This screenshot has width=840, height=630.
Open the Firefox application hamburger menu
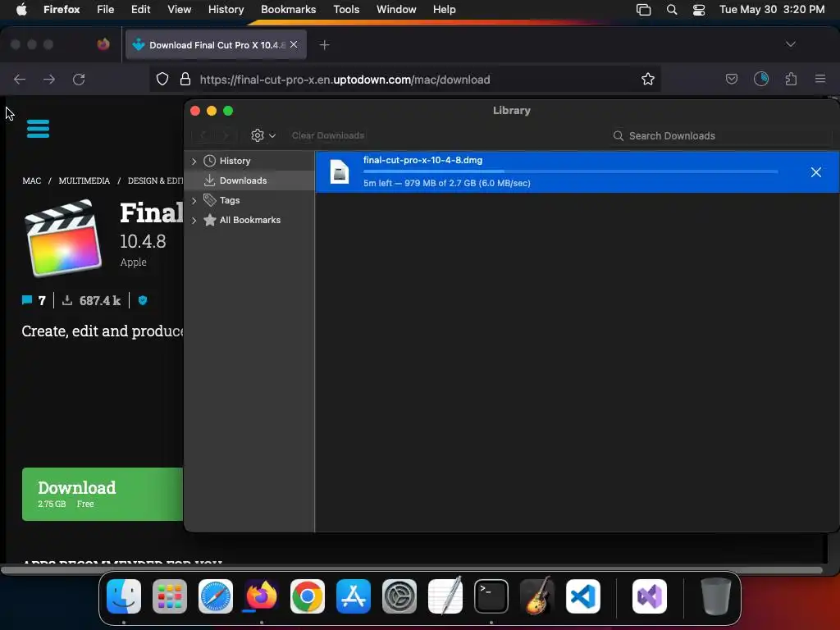pos(820,79)
